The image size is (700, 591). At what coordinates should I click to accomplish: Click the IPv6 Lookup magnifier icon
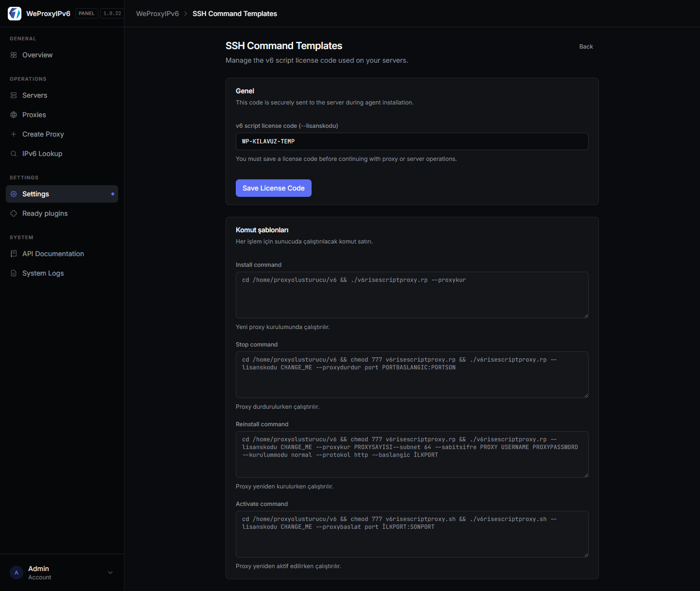pyautogui.click(x=14, y=154)
